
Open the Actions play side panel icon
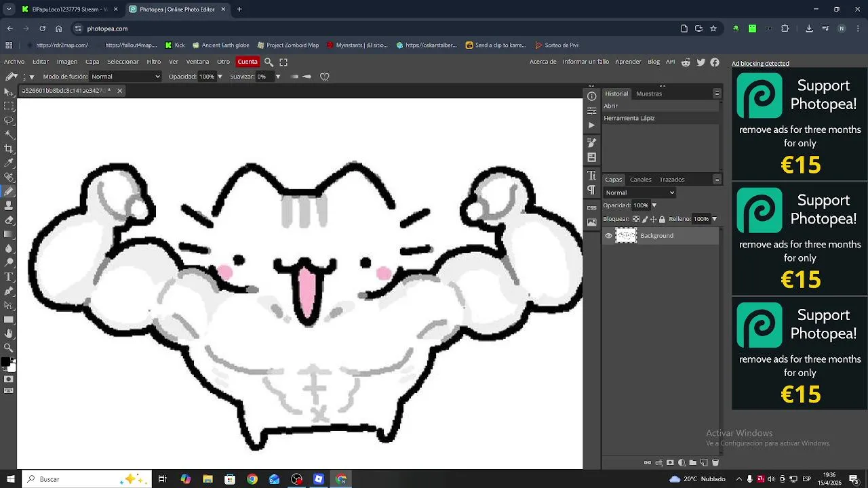tap(592, 125)
